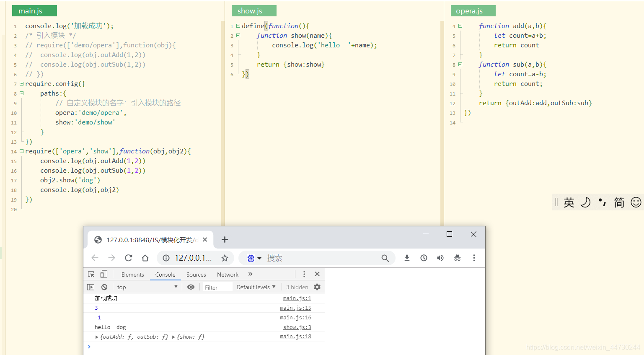The image size is (644, 355).
Task: Open the top context selector dropdown
Action: 147,287
